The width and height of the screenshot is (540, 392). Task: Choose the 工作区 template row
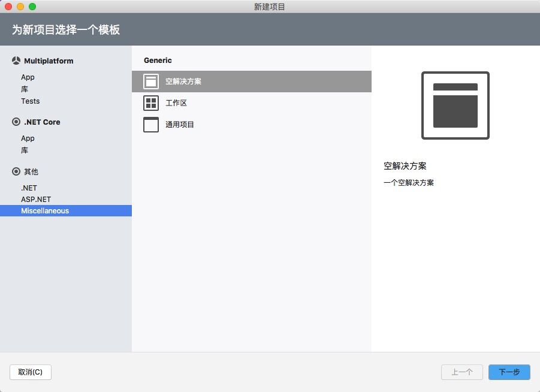251,103
